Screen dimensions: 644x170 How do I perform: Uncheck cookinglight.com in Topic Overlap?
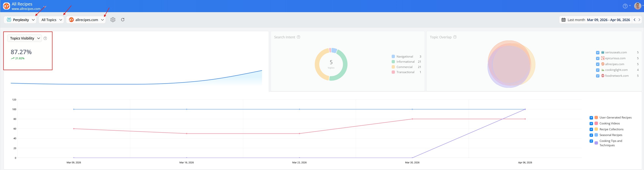pyautogui.click(x=598, y=70)
